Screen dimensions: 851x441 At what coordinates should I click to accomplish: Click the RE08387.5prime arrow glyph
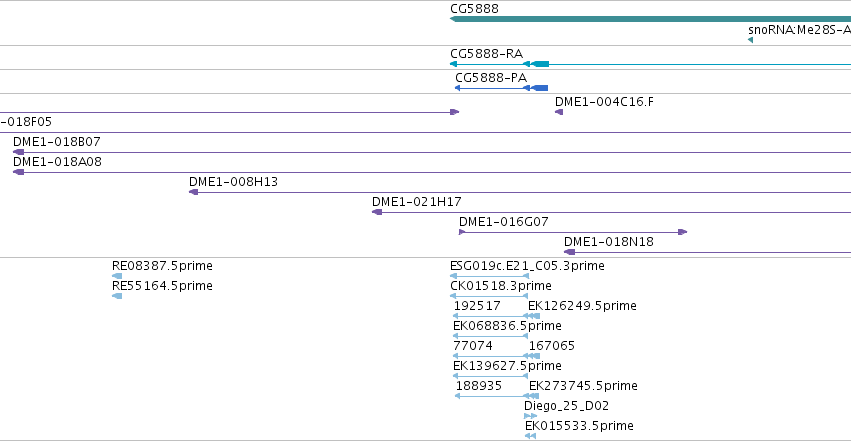[117, 276]
